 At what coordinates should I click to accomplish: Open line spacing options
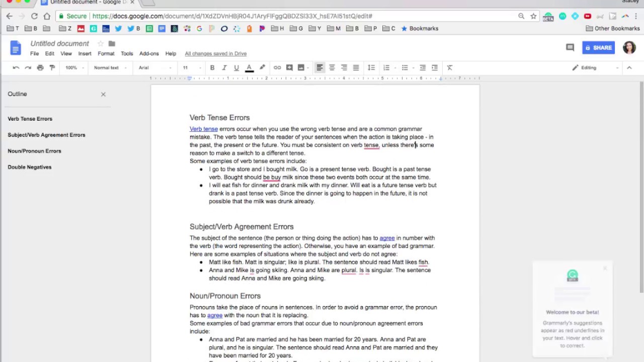371,68
